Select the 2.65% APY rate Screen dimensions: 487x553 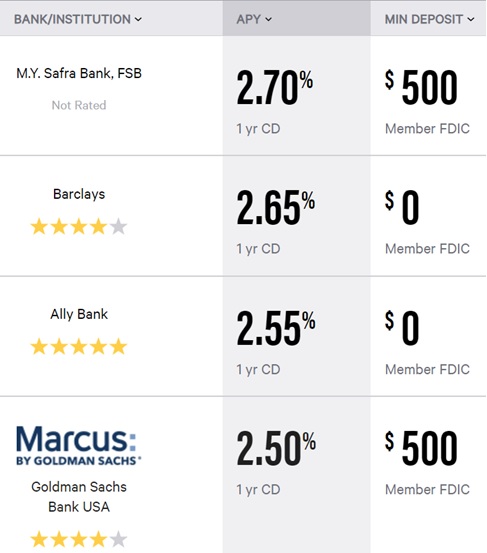(x=276, y=207)
